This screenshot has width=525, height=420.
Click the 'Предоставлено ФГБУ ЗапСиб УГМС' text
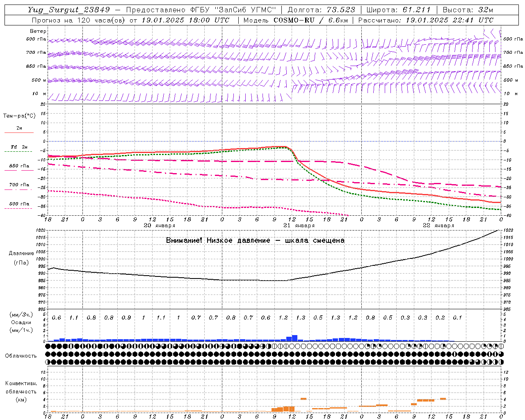pos(201,10)
